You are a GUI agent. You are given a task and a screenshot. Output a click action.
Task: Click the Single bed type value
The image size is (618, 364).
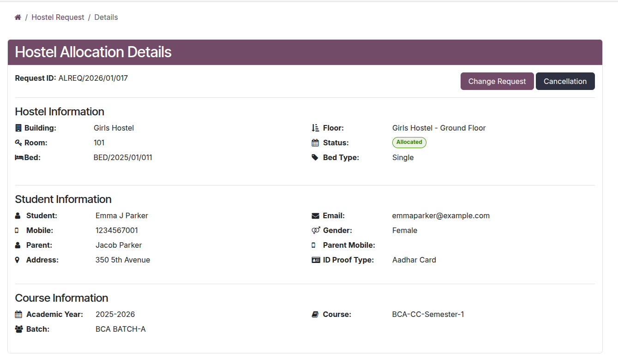point(403,158)
